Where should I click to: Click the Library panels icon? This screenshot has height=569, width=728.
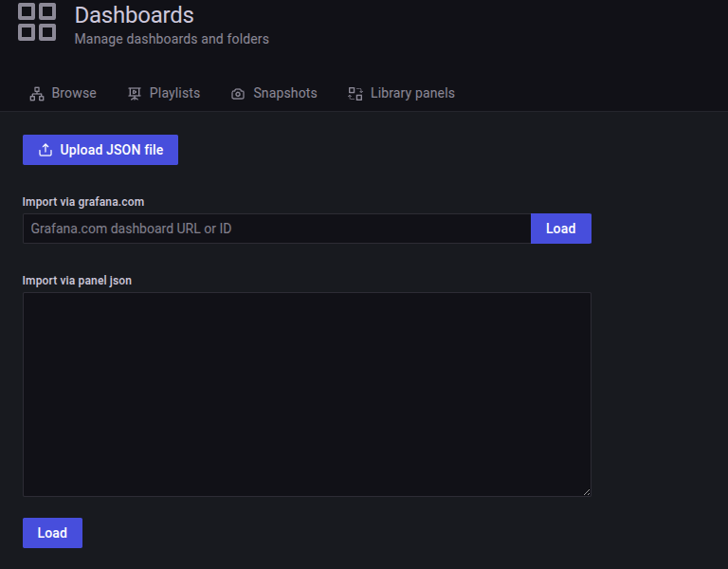tap(355, 94)
